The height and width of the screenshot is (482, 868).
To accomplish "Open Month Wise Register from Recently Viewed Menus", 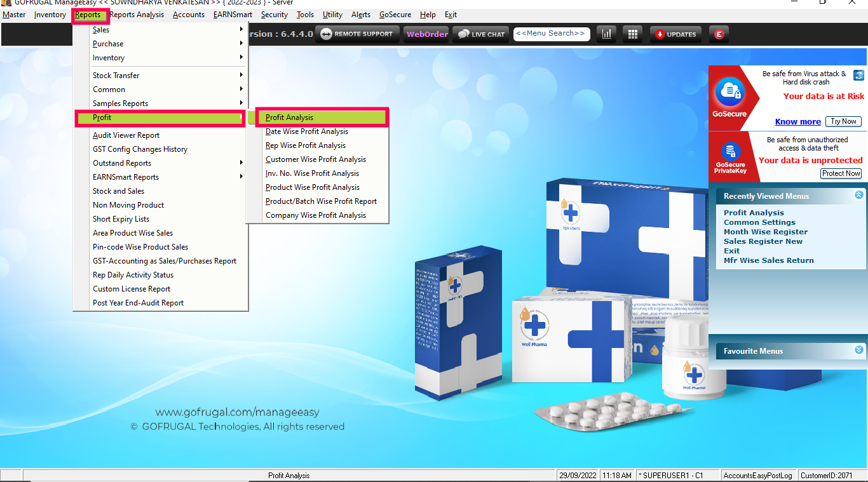I will click(766, 232).
